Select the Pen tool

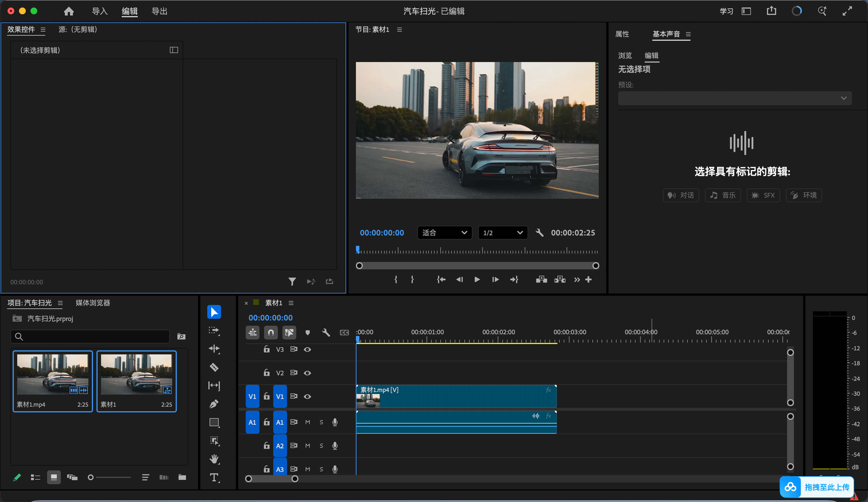click(214, 403)
